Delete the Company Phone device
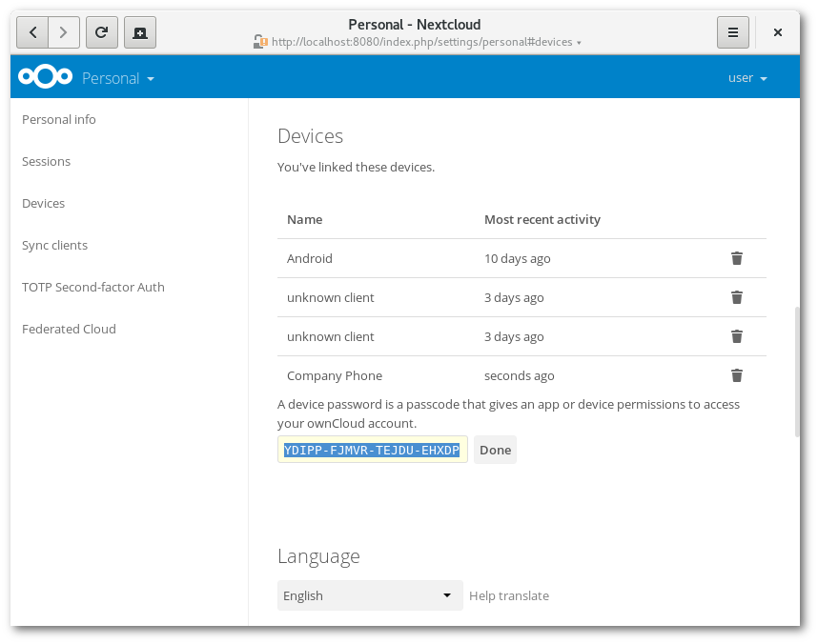This screenshot has width=818, height=644. (736, 375)
